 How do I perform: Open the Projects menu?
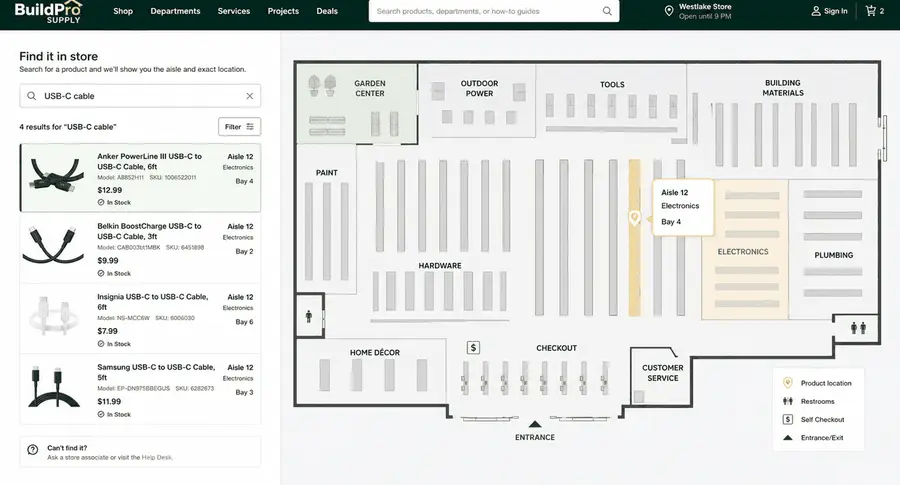283,11
